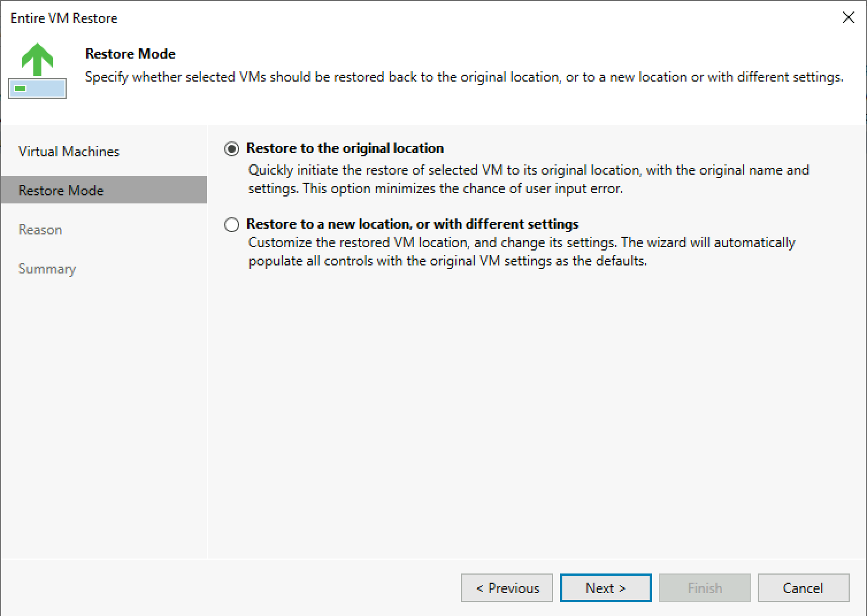Image resolution: width=867 pixels, height=616 pixels.
Task: Go back using the Previous button
Action: click(x=507, y=588)
